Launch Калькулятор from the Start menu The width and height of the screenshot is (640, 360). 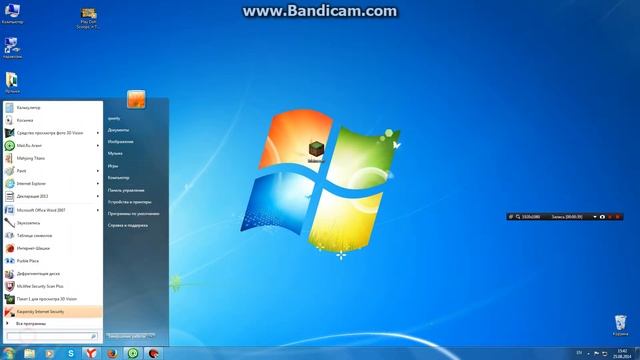[x=52, y=107]
